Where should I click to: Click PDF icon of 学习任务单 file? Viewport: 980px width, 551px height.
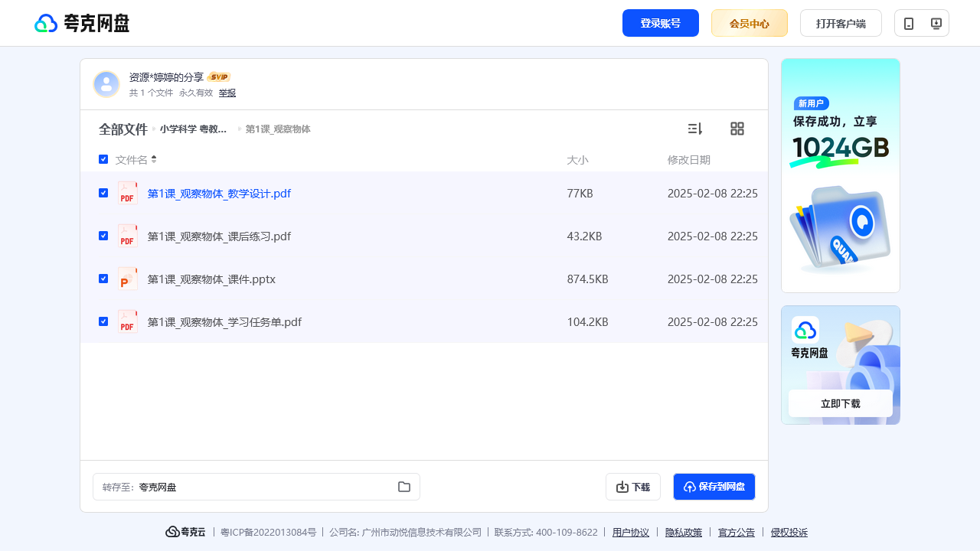[128, 321]
